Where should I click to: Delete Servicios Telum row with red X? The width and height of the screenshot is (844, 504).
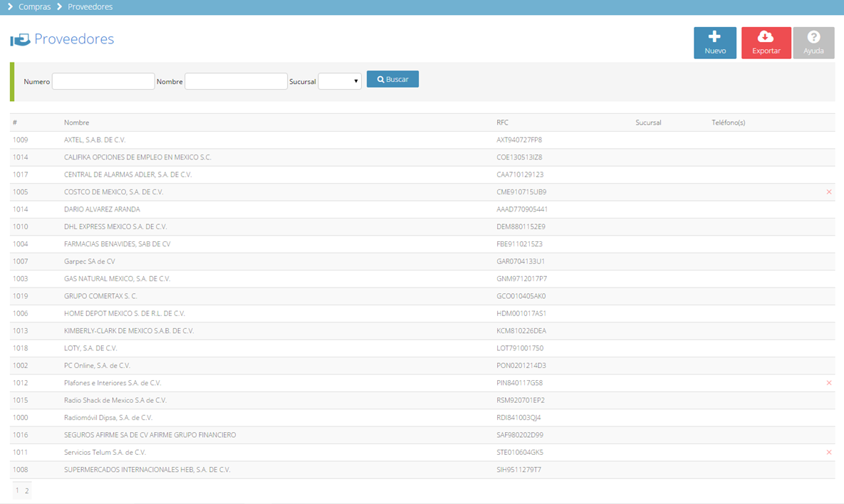pyautogui.click(x=829, y=452)
